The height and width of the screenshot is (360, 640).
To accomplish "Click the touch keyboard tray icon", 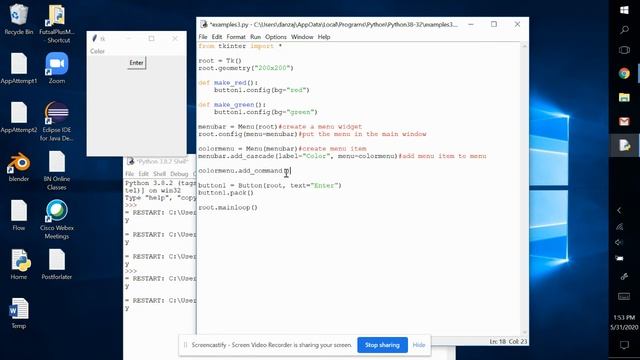I will pyautogui.click(x=624, y=297).
